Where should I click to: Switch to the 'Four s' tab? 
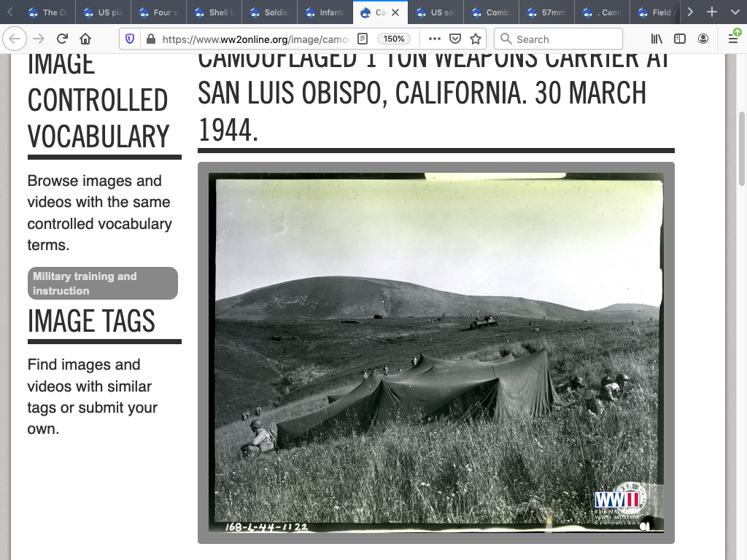tap(160, 12)
